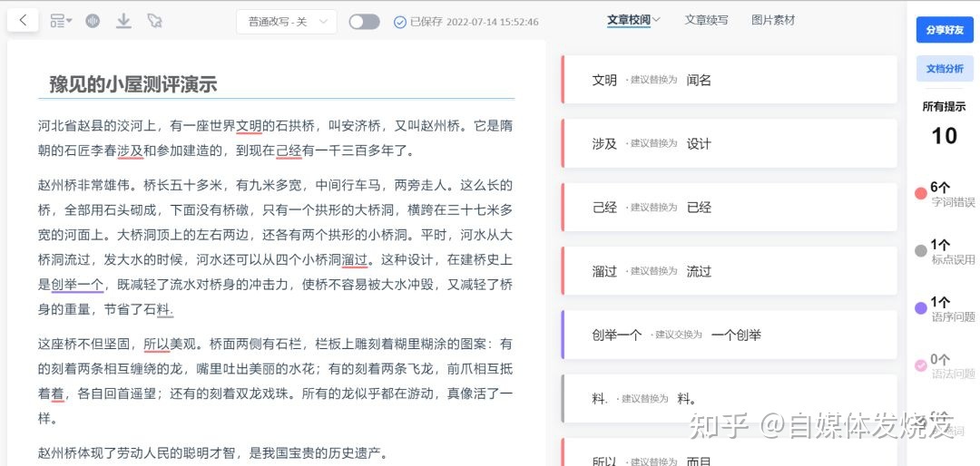Viewport: 980px width, 466px height.
Task: Switch to the 图片素材 tab
Action: coord(773,20)
